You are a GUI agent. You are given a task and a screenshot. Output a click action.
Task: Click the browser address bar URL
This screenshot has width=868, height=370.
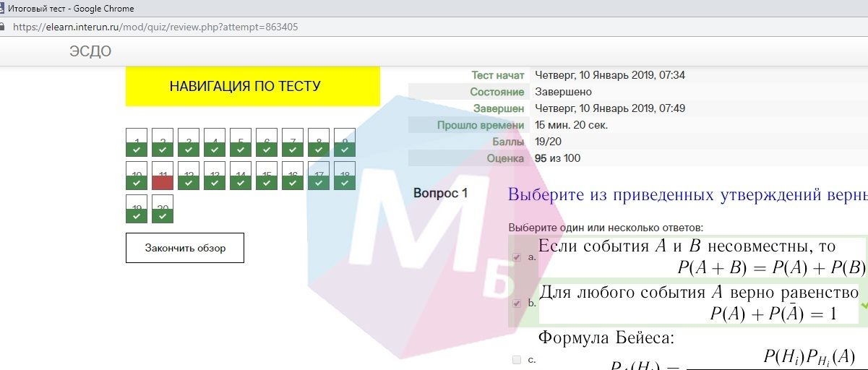point(155,27)
